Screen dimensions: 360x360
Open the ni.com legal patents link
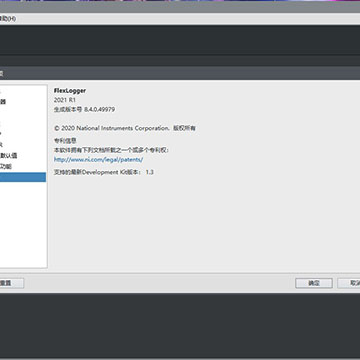[x=99, y=160]
